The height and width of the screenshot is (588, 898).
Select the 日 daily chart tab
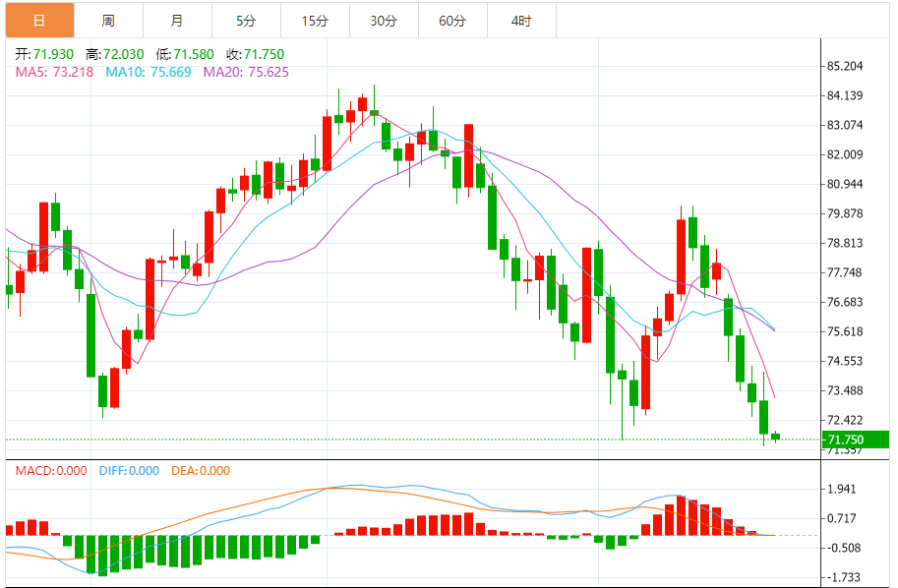(x=40, y=21)
